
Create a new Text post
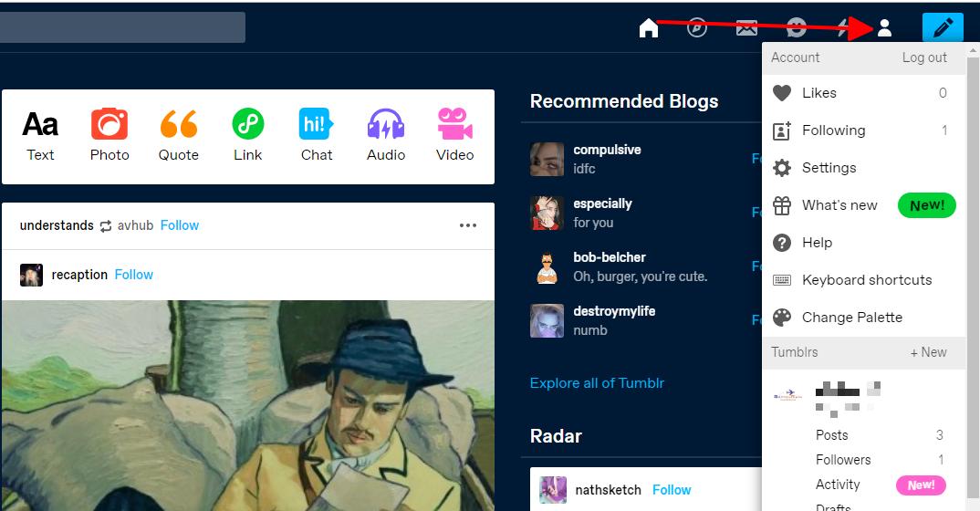40,136
